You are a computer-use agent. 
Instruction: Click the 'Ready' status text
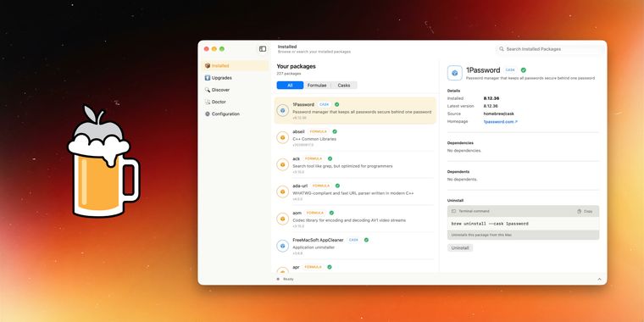[288, 279]
